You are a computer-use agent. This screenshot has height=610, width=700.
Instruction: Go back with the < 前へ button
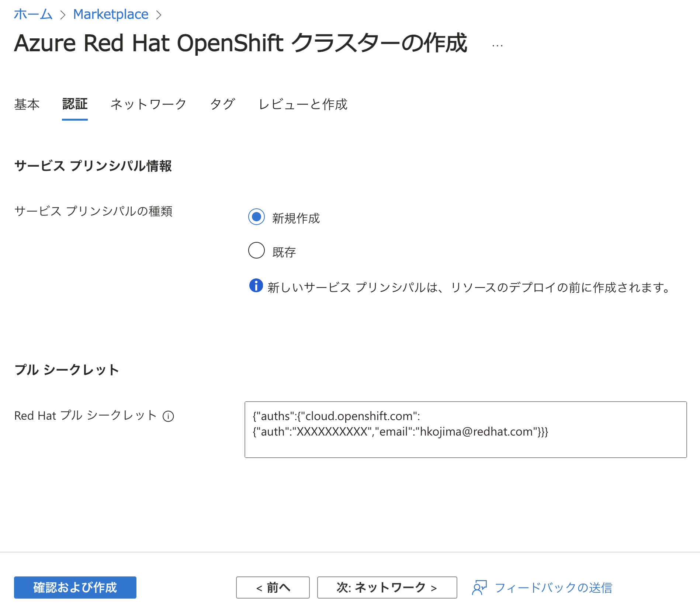click(x=273, y=588)
